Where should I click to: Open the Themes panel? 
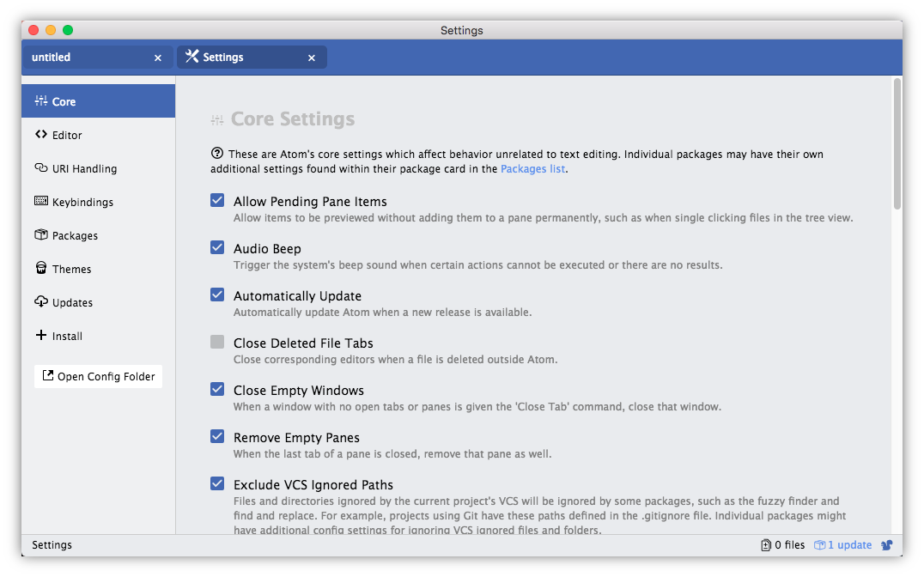click(x=99, y=270)
